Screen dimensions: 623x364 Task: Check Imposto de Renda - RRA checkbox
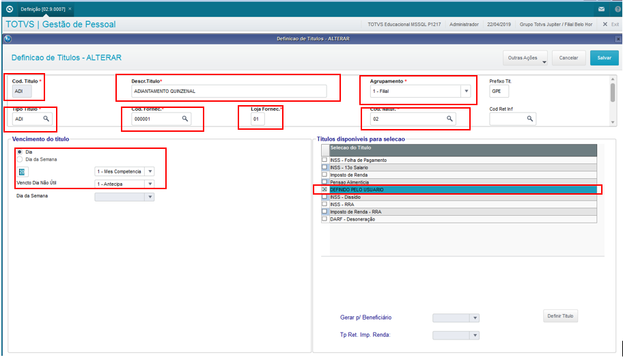point(324,212)
